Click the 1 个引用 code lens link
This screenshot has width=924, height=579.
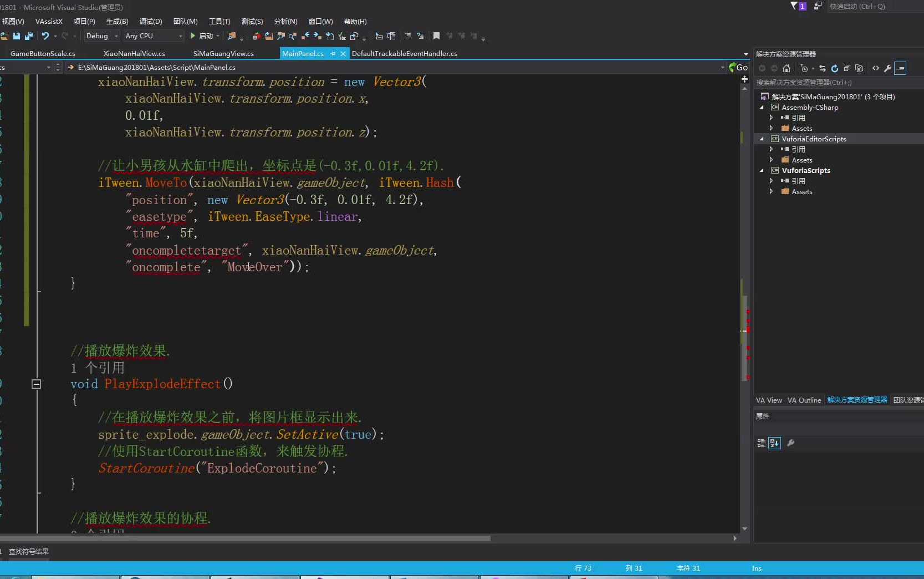(x=98, y=368)
